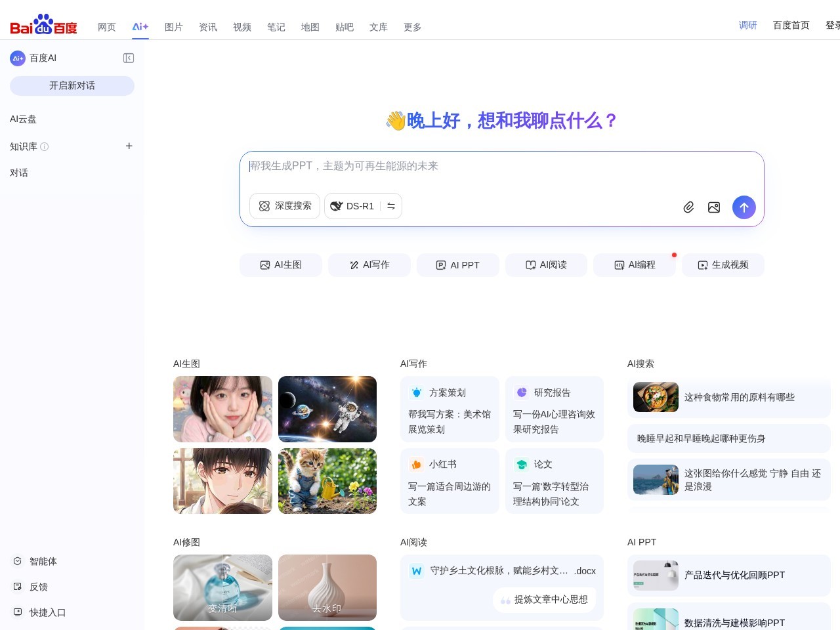This screenshot has height=630, width=840.
Task: Open the DS-R1 model switcher
Action: pyautogui.click(x=363, y=206)
